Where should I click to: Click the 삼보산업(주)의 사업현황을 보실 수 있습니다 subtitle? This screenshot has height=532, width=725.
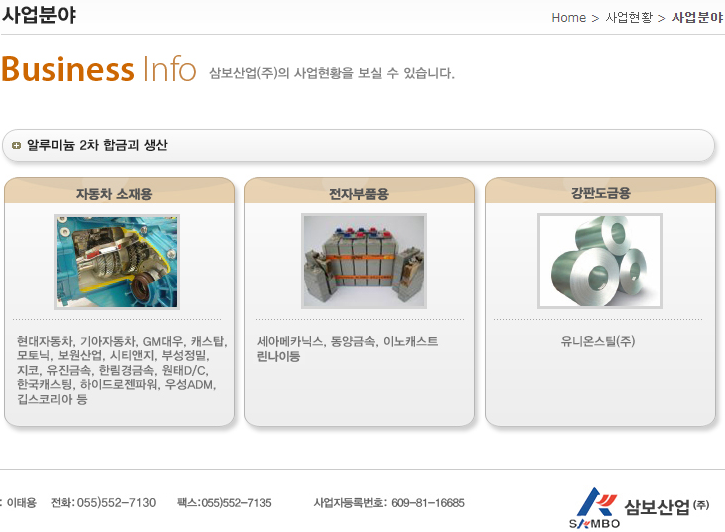[x=332, y=73]
